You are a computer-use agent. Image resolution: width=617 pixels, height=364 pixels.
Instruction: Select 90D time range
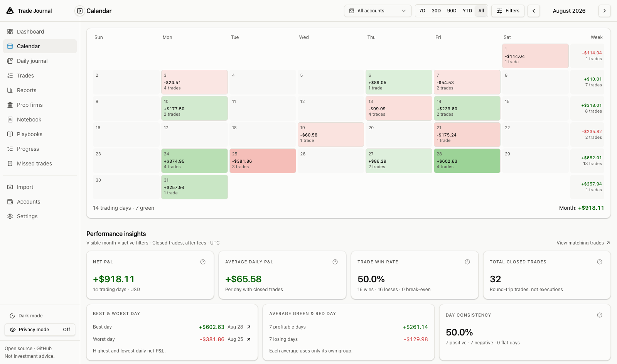coord(452,11)
